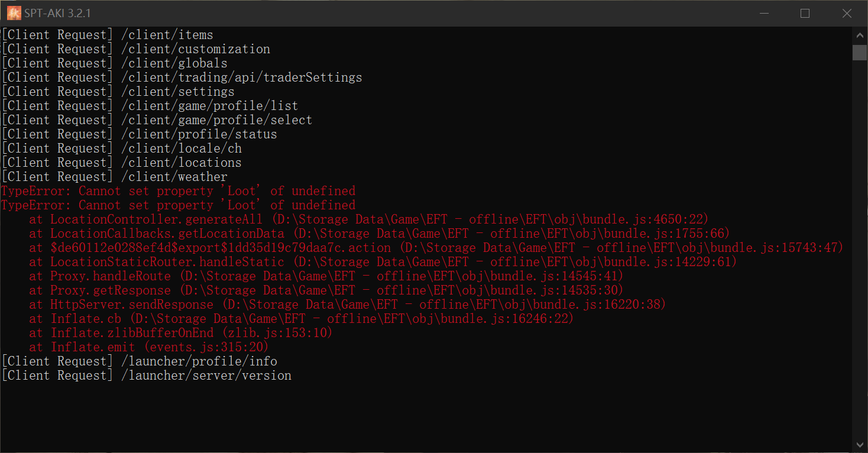Viewport: 868px width, 453px height.
Task: Click the /client/trading/api/traderSettings line
Action: pos(182,77)
